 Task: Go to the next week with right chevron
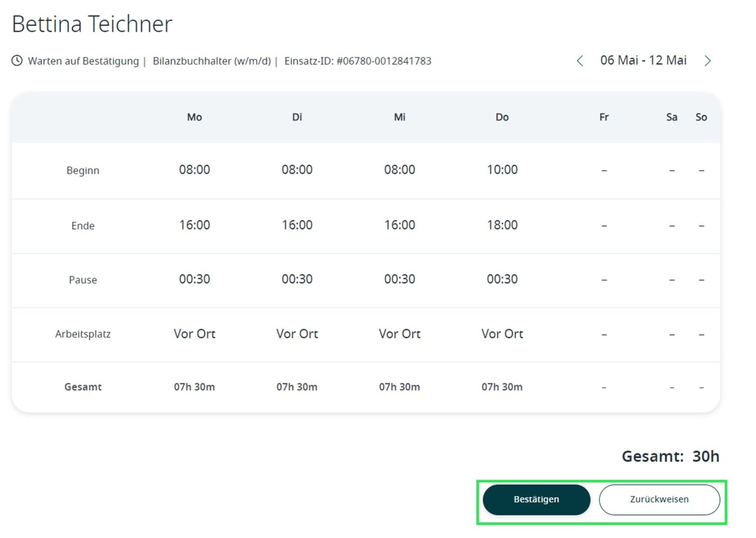pyautogui.click(x=707, y=61)
